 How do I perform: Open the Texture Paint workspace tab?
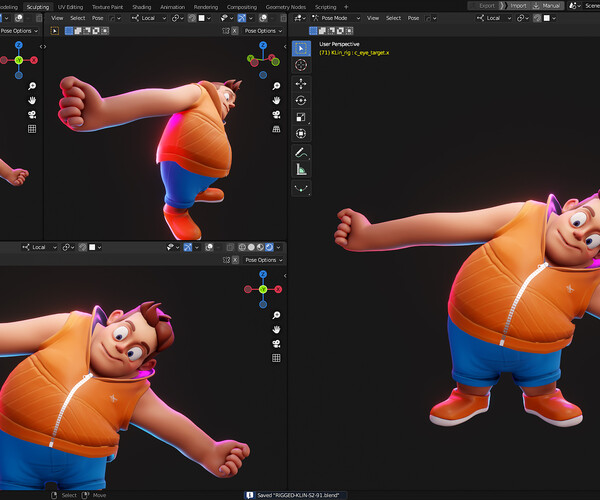108,7
